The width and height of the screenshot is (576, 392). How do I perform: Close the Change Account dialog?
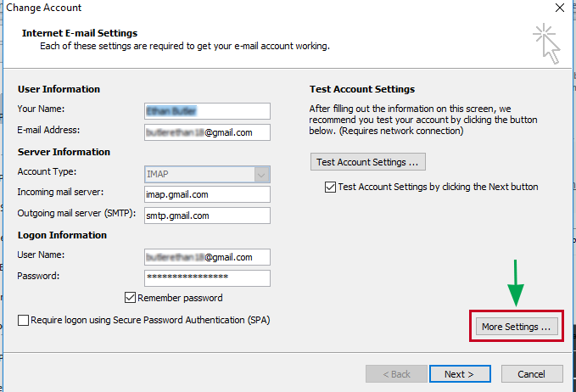click(560, 8)
